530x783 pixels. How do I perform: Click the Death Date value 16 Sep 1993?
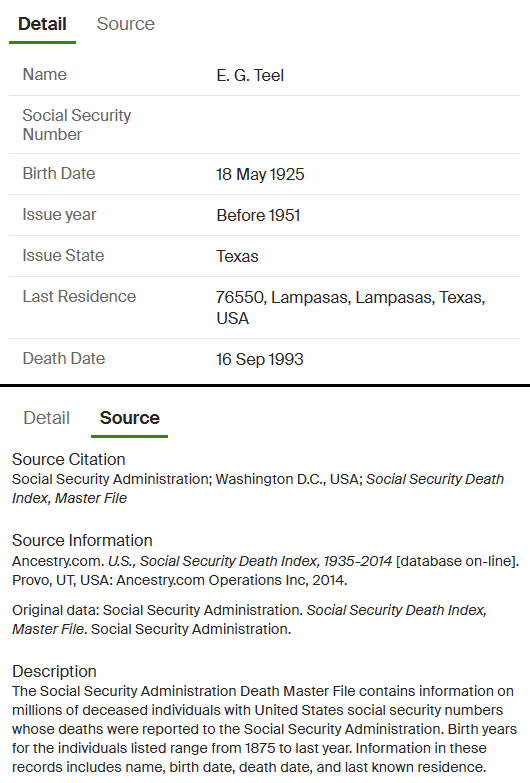pos(260,359)
